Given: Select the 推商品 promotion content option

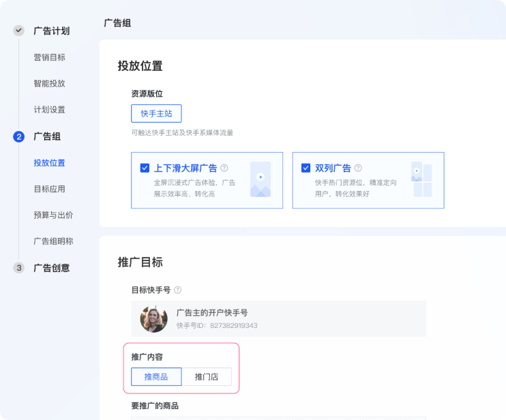Looking at the screenshot, I should tap(156, 377).
